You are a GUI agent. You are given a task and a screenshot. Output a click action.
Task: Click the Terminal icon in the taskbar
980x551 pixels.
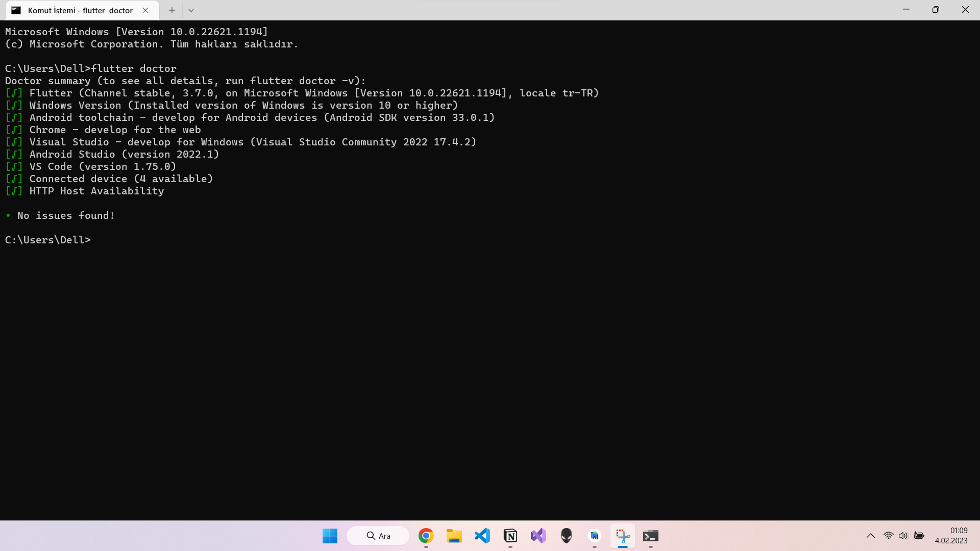point(650,536)
